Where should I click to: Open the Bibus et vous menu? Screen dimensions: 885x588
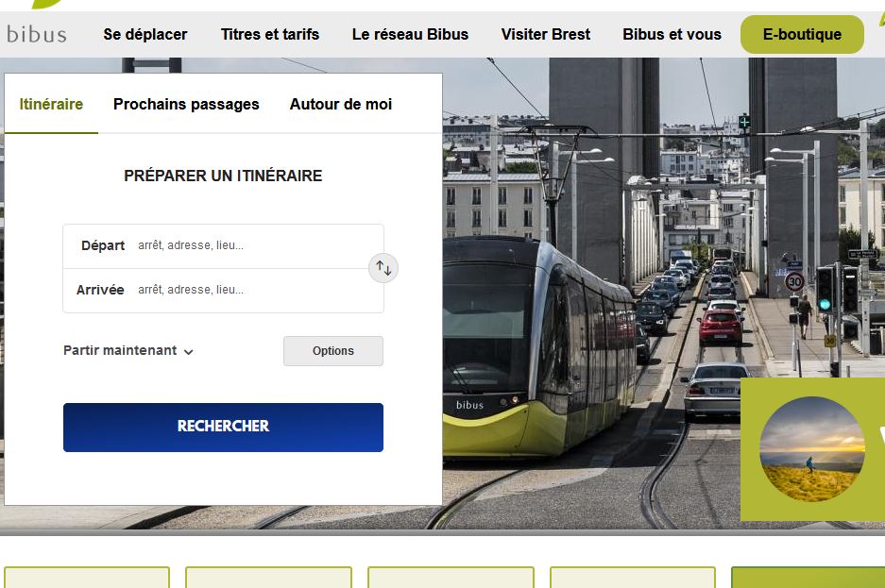tap(672, 34)
